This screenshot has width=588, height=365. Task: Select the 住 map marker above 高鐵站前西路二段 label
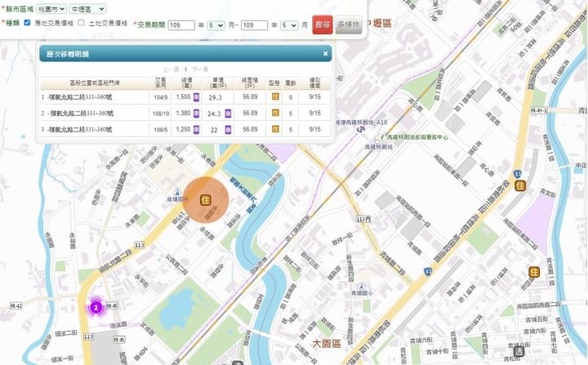tap(534, 272)
